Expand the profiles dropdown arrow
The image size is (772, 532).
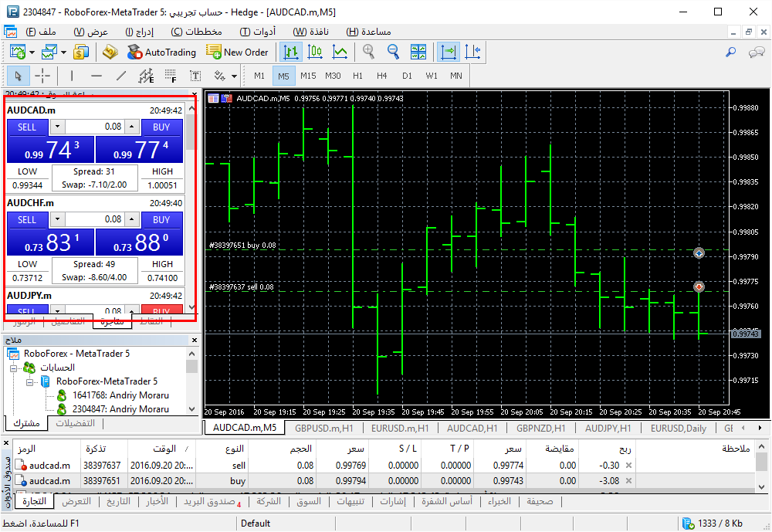pos(63,52)
